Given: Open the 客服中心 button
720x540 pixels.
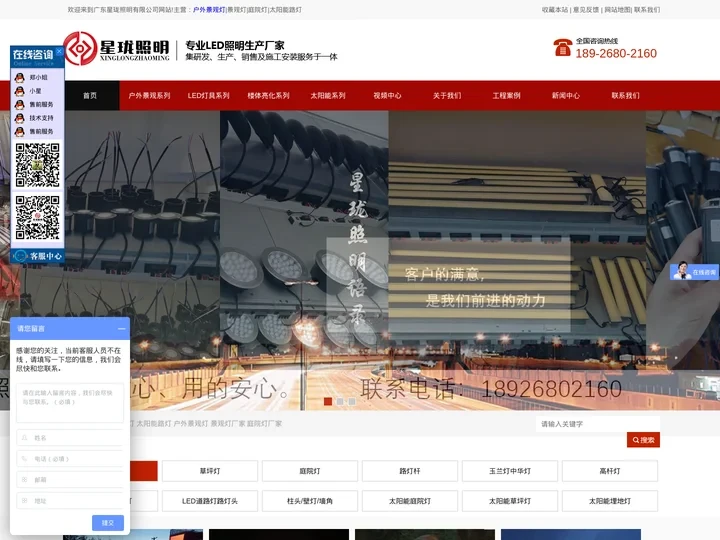Looking at the screenshot, I should point(37,256).
